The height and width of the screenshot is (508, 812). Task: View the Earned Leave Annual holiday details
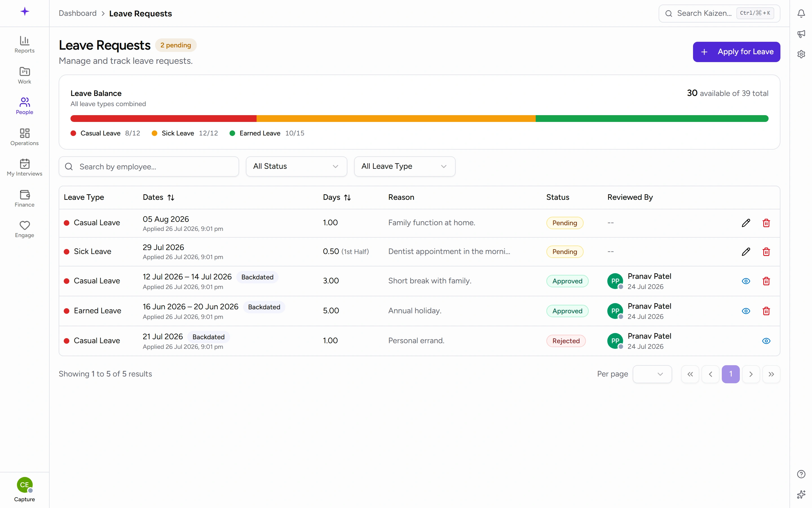coord(745,311)
